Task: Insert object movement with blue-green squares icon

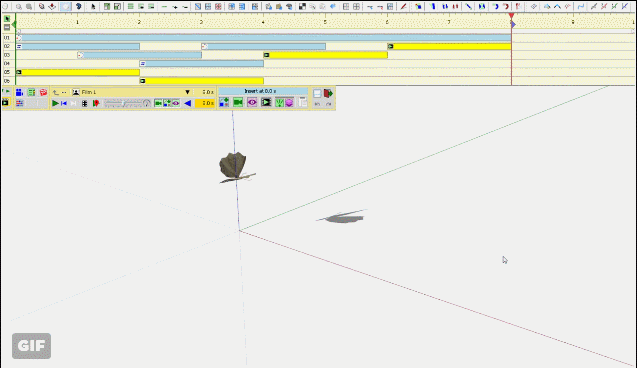Action: 224,103
